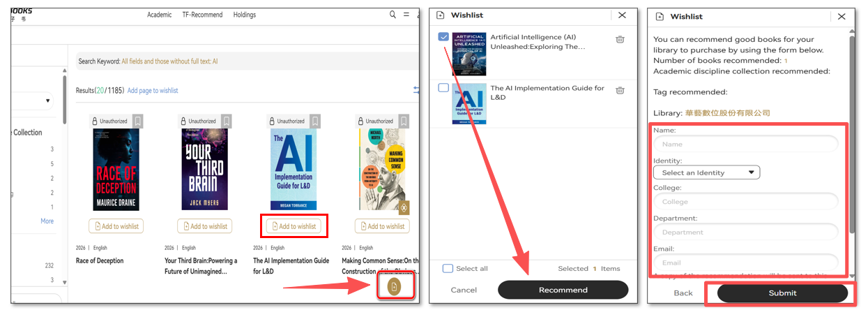Click the Wishlist title icon in book list panel
868x310 pixels.
point(441,15)
